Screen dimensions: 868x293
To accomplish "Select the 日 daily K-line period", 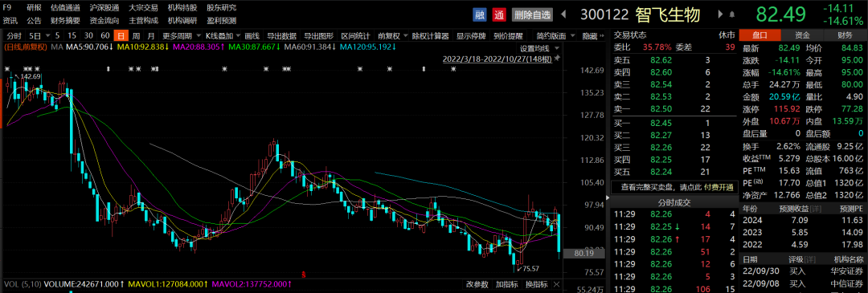I will point(121,36).
